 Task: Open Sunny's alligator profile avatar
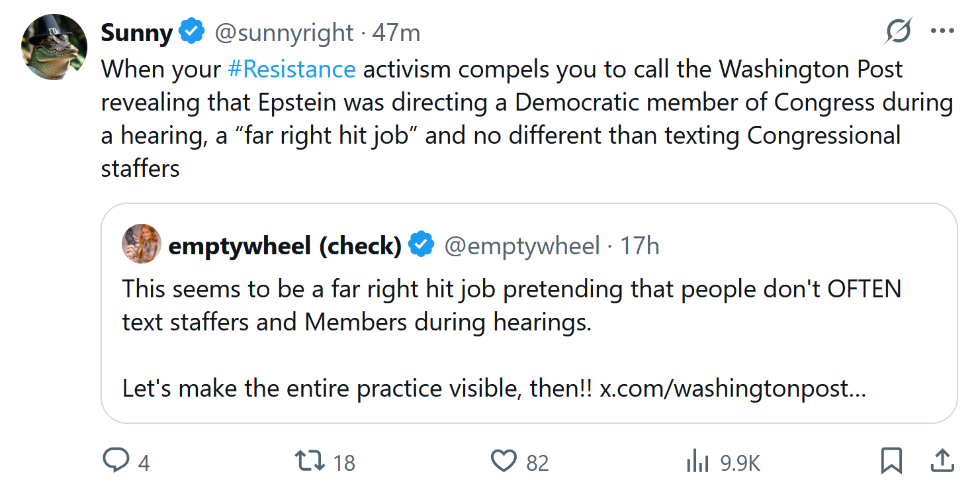coord(54,47)
